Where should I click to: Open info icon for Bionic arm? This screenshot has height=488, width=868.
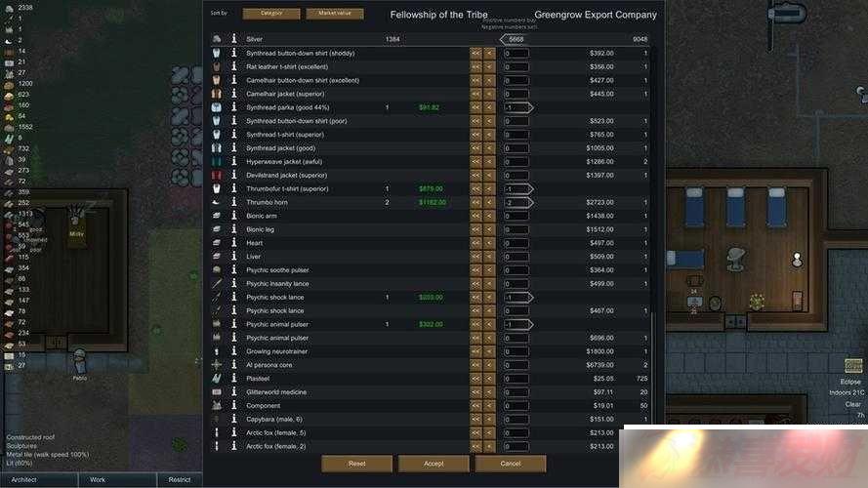[233, 216]
